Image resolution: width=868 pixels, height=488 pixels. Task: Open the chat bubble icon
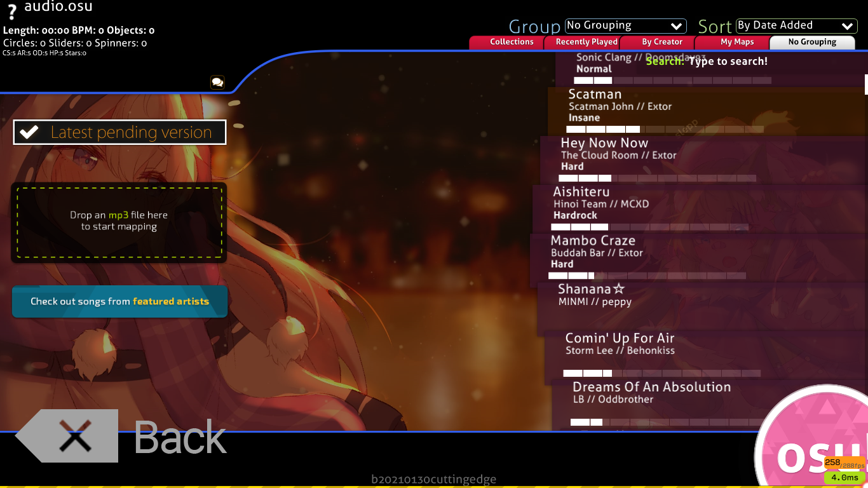click(x=217, y=83)
